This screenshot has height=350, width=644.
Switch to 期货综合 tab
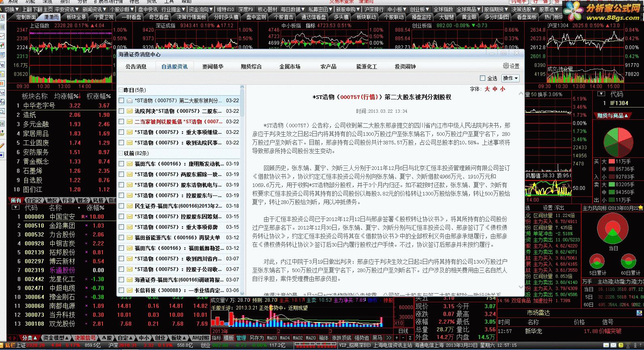pos(251,67)
